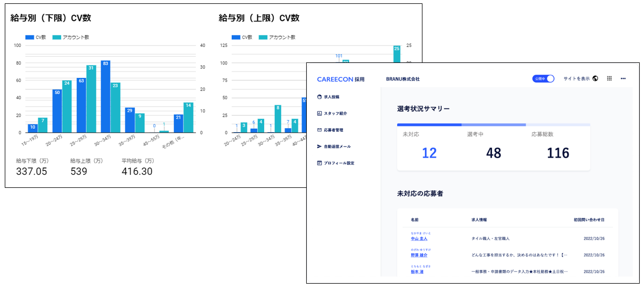This screenshot has height=287, width=644.
Task: Open スタッフ紹介 in the sidebar
Action: pyautogui.click(x=335, y=113)
